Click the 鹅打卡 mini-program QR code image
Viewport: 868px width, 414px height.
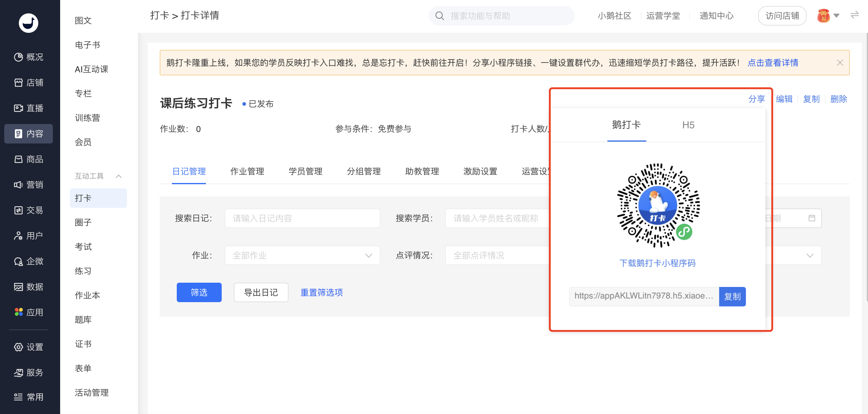click(658, 205)
